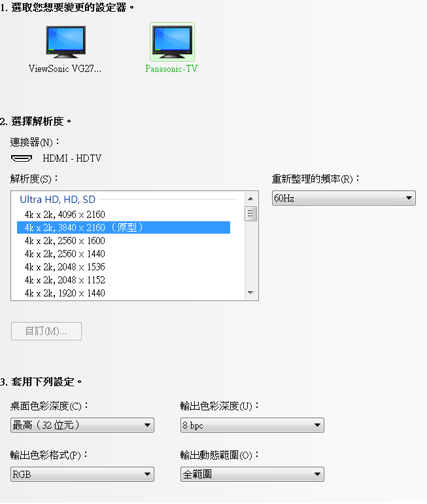The image size is (427, 504).
Task: Open the desktop color depth 32-bit dropdown
Action: tap(82, 425)
